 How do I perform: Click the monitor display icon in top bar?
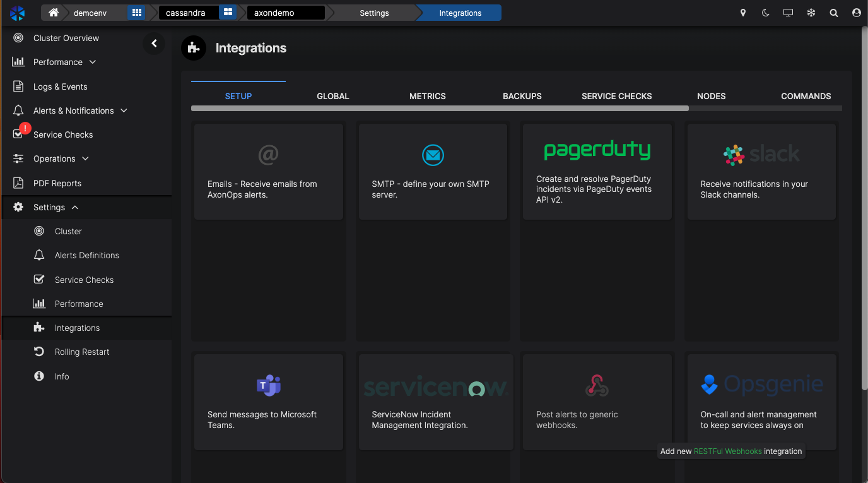tap(788, 13)
